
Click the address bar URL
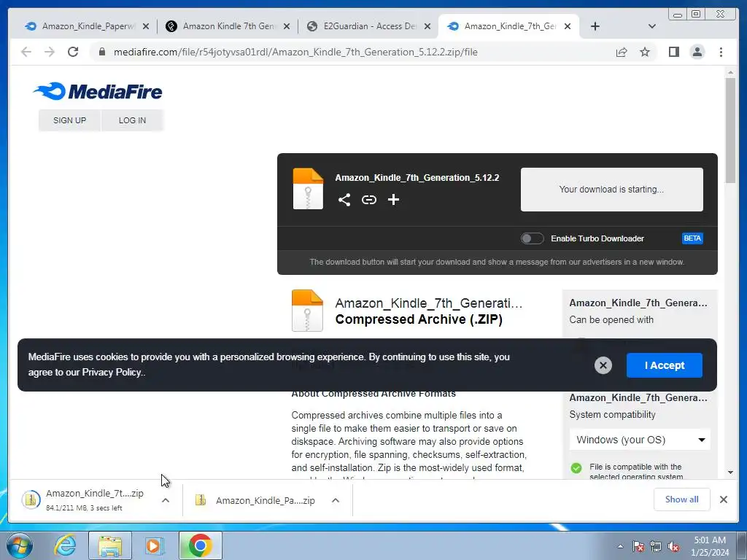(295, 52)
